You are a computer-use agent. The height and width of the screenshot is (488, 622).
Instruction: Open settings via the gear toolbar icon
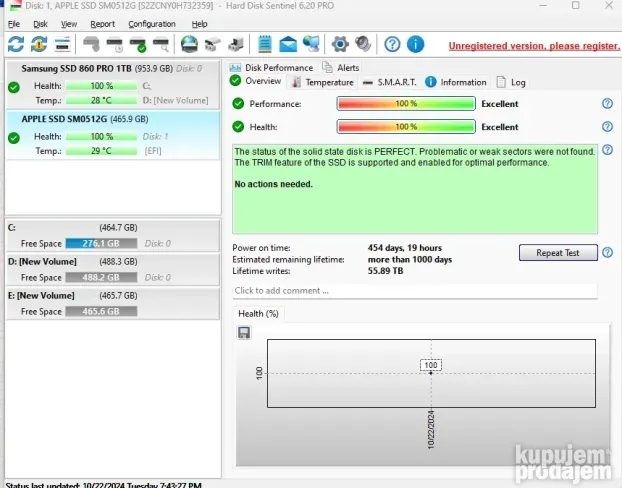(340, 44)
